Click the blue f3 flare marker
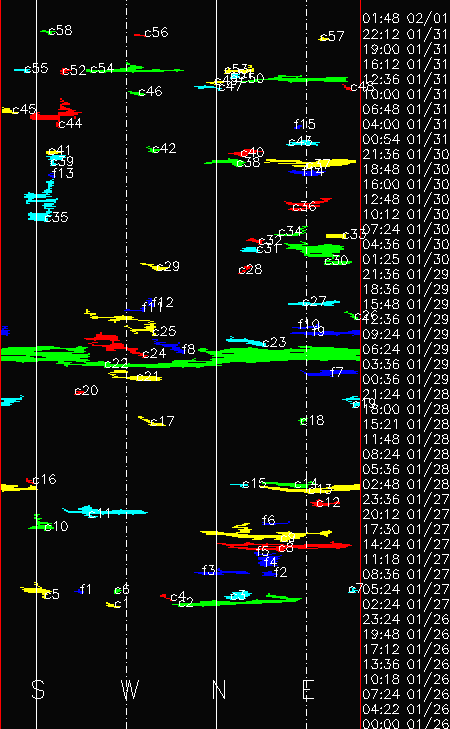This screenshot has width=450, height=729. tap(222, 572)
